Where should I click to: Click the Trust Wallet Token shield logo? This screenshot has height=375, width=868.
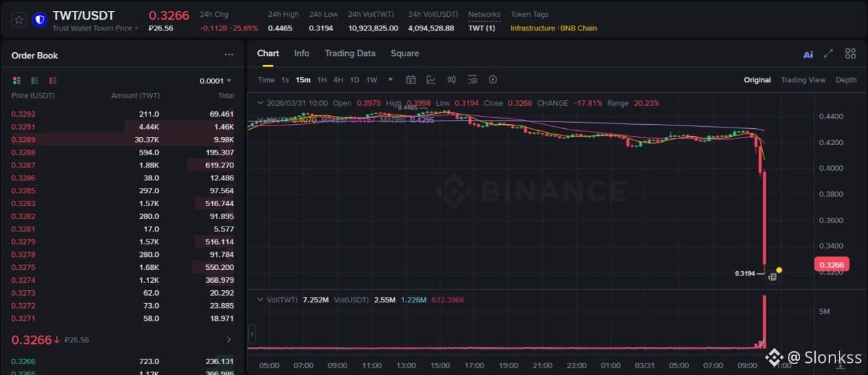39,20
